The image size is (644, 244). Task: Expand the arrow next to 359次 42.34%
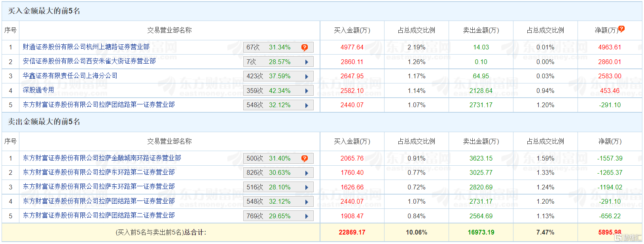click(307, 91)
